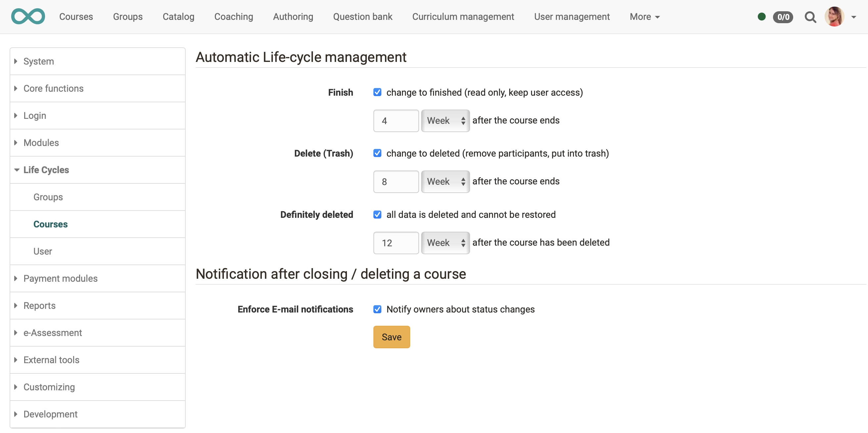This screenshot has width=868, height=433.
Task: Open Question bank
Action: click(362, 17)
